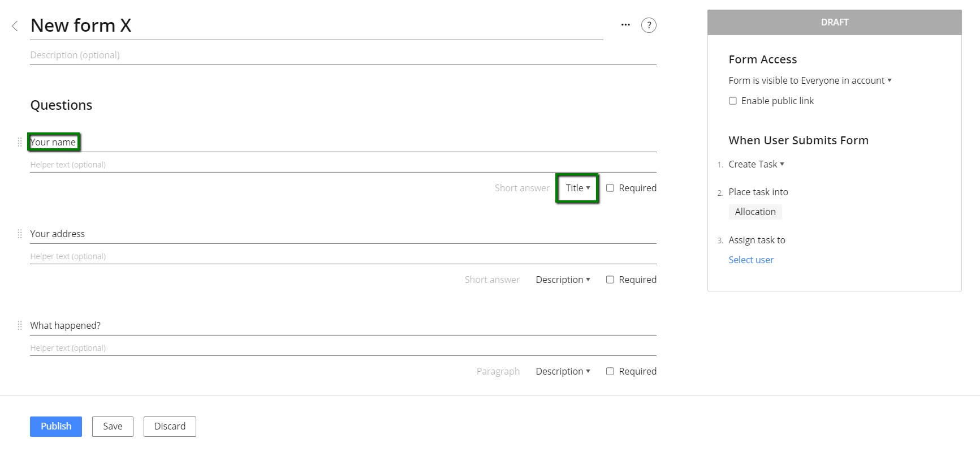Image resolution: width=980 pixels, height=451 pixels.
Task: Open Description dropdown for Your address
Action: coord(563,280)
